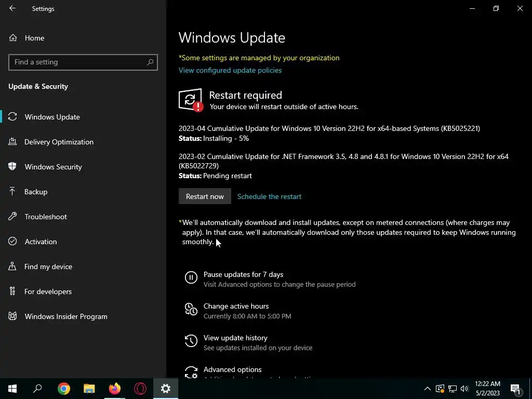Viewport: 532px width, 399px height.
Task: Click the Pause updates pause icon
Action: pos(191,277)
